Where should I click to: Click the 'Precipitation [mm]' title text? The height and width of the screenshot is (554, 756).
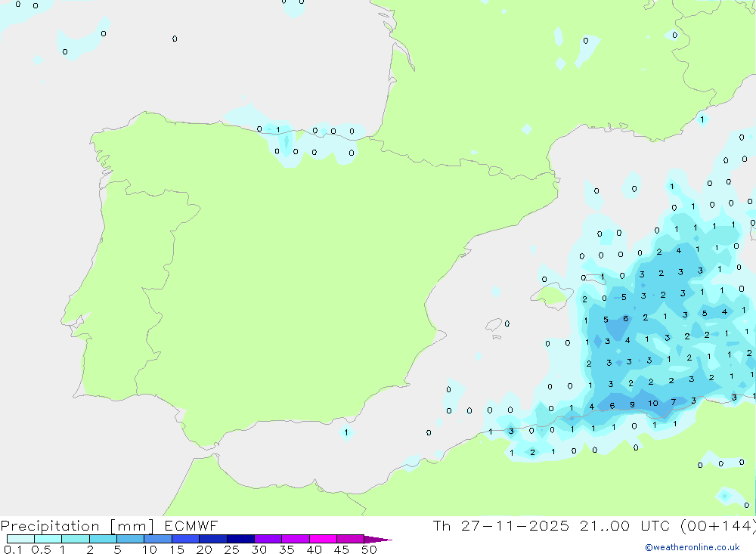pos(77,526)
